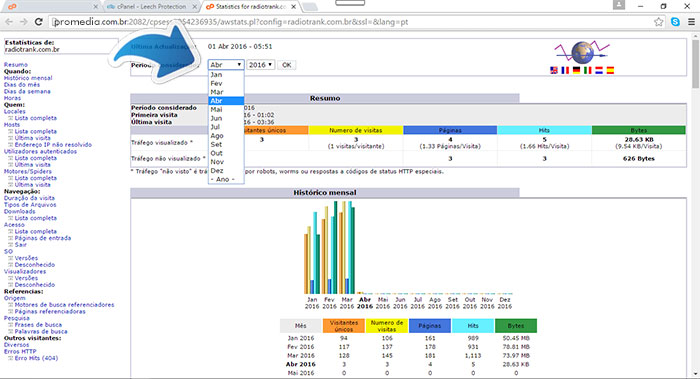Screen dimensions: 700x379
Task: Click the browser forward arrow
Action: 24,22
